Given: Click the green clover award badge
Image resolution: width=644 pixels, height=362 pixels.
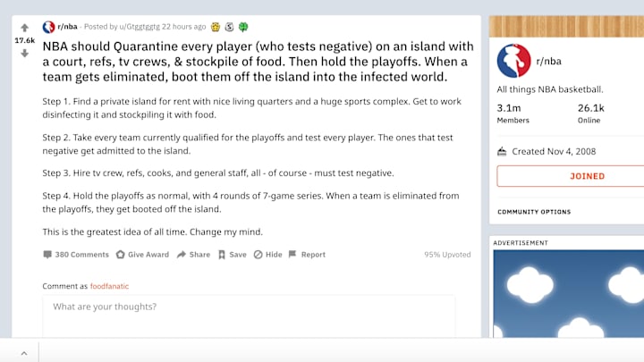Looking at the screenshot, I should point(243,27).
